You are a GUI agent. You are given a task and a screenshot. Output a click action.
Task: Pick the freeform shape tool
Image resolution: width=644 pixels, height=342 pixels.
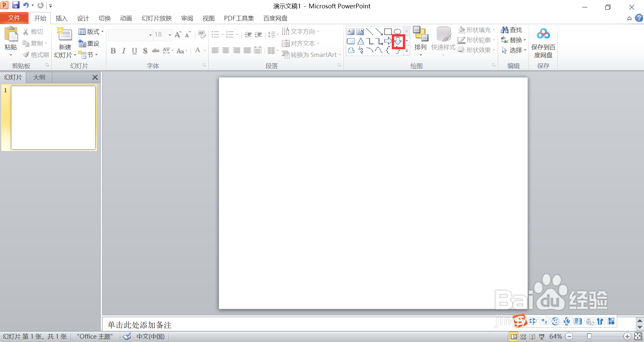click(351, 51)
